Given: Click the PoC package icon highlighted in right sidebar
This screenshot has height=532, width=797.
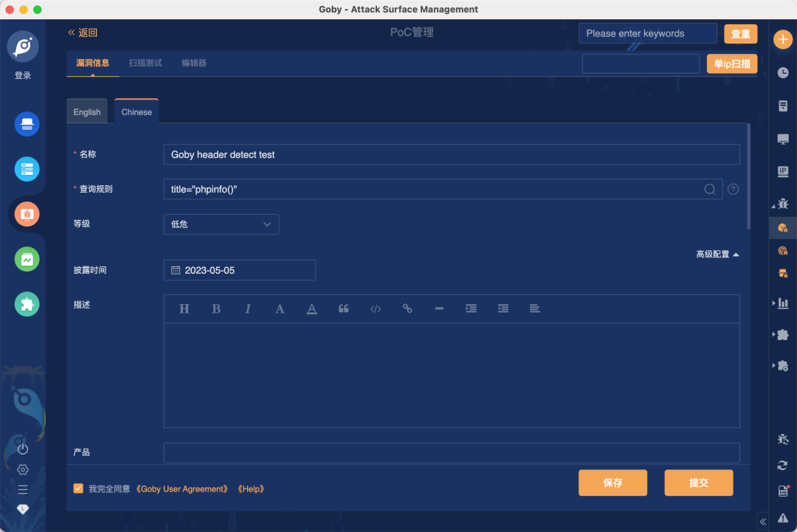Looking at the screenshot, I should coord(783,228).
